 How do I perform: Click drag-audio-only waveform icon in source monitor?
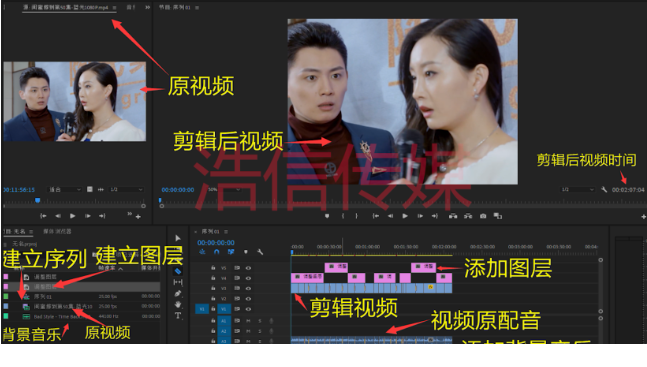pyautogui.click(x=101, y=189)
